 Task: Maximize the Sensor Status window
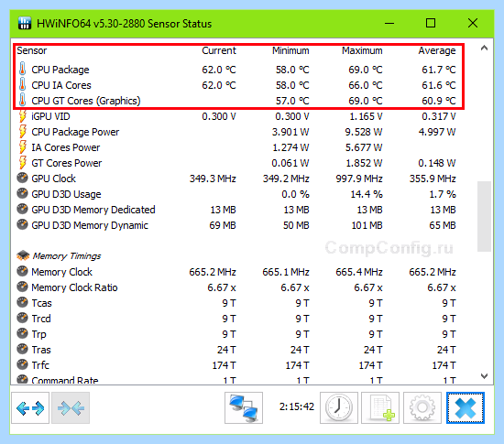coord(431,23)
